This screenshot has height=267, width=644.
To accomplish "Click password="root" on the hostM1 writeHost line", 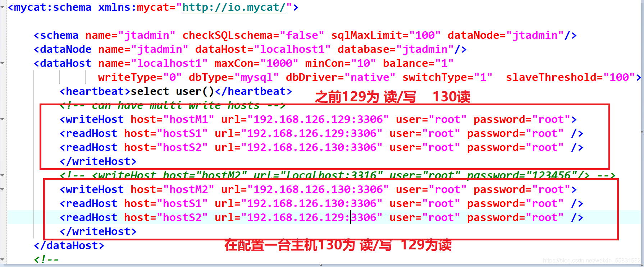I will pos(522,119).
